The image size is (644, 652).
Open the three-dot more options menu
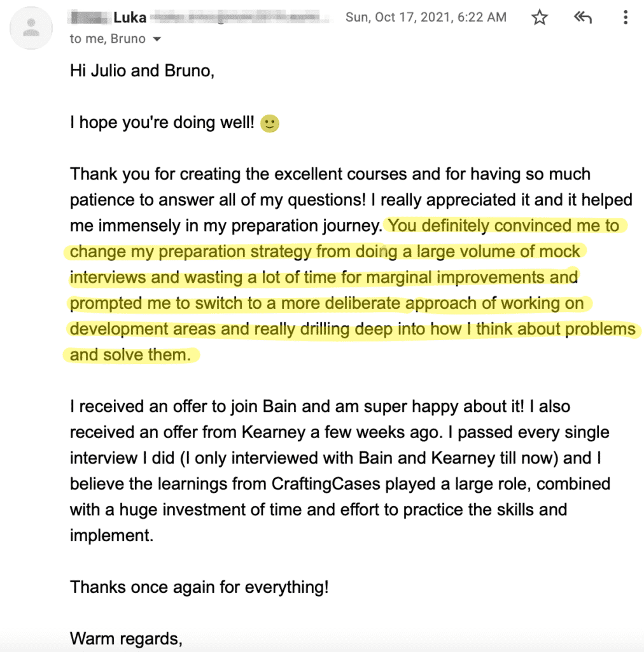click(626, 17)
